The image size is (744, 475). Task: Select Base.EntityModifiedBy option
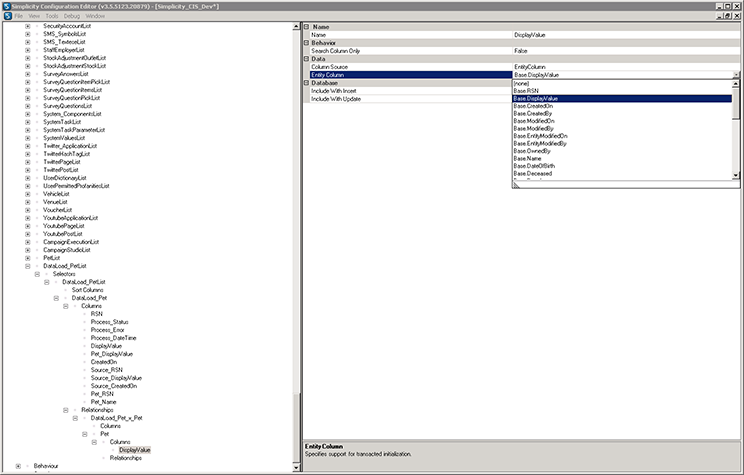pyautogui.click(x=622, y=143)
